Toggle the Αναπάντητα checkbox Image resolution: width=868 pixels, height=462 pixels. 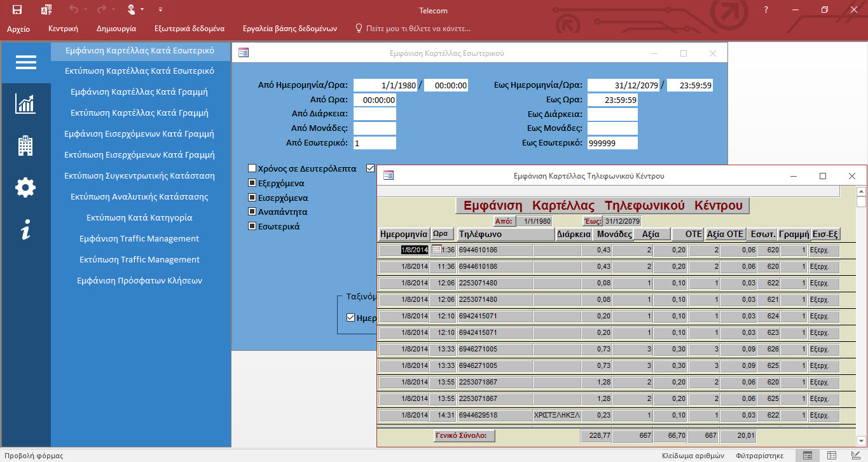252,212
